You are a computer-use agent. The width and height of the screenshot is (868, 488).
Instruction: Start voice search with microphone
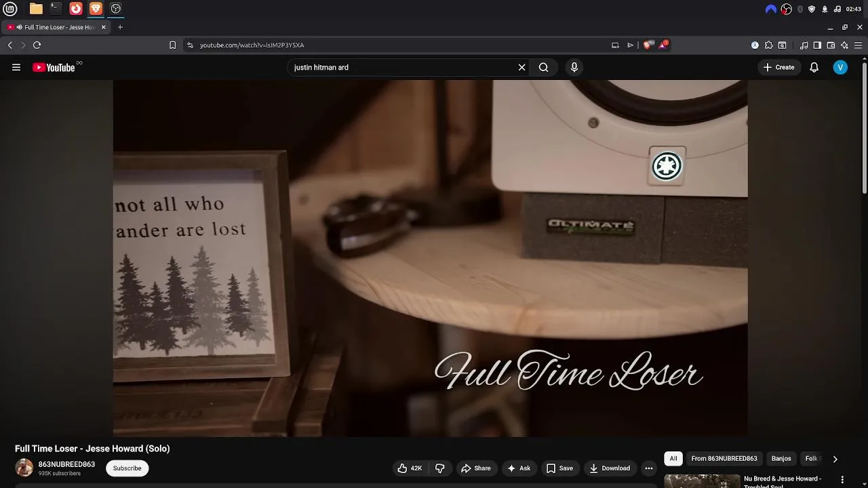574,67
